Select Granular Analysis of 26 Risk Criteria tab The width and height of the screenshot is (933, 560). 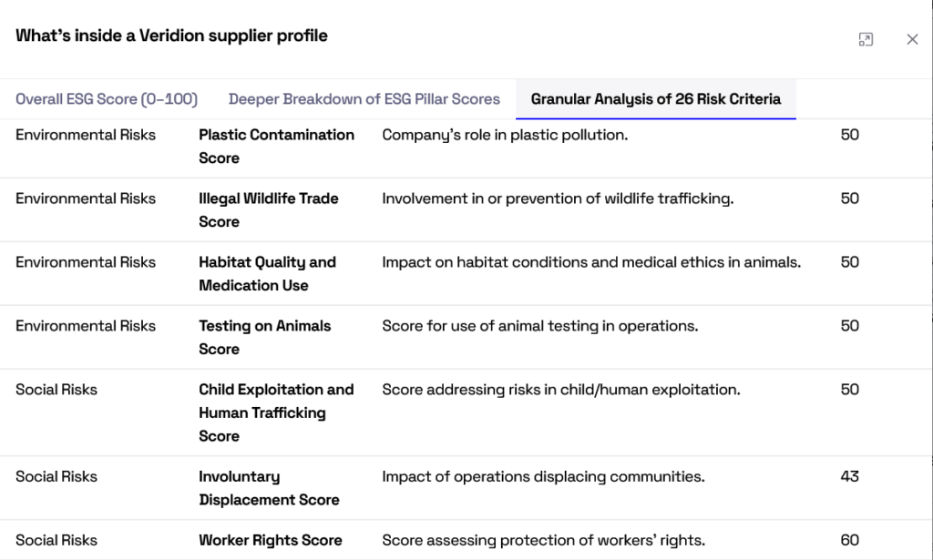tap(656, 98)
